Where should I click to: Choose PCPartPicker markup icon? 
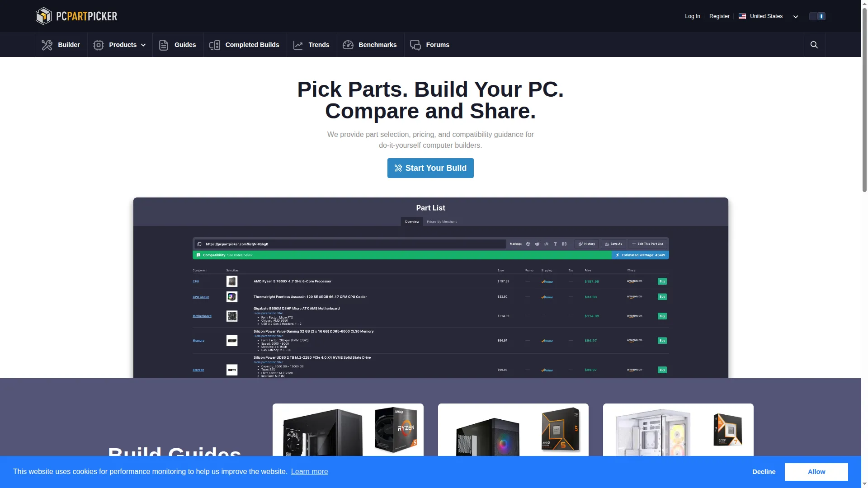tap(528, 244)
